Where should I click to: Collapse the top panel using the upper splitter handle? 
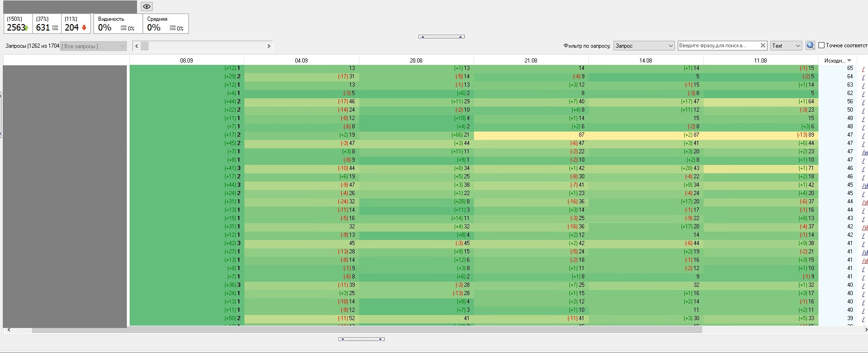tap(442, 37)
